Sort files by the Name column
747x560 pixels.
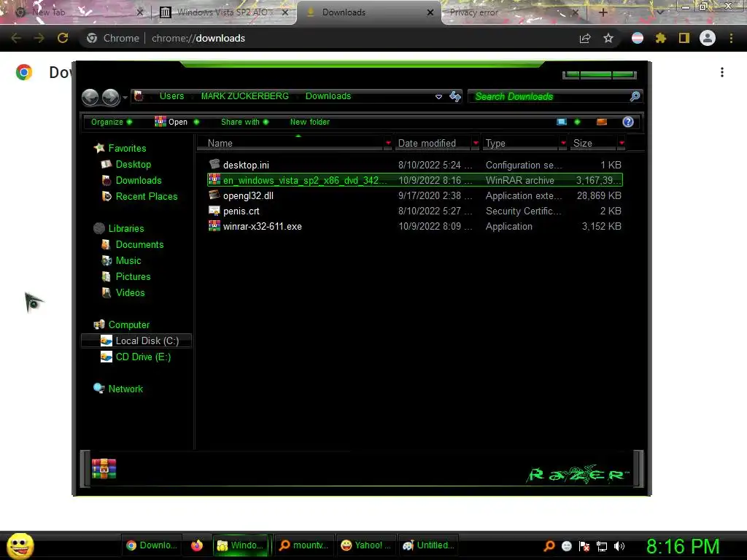[x=290, y=143]
